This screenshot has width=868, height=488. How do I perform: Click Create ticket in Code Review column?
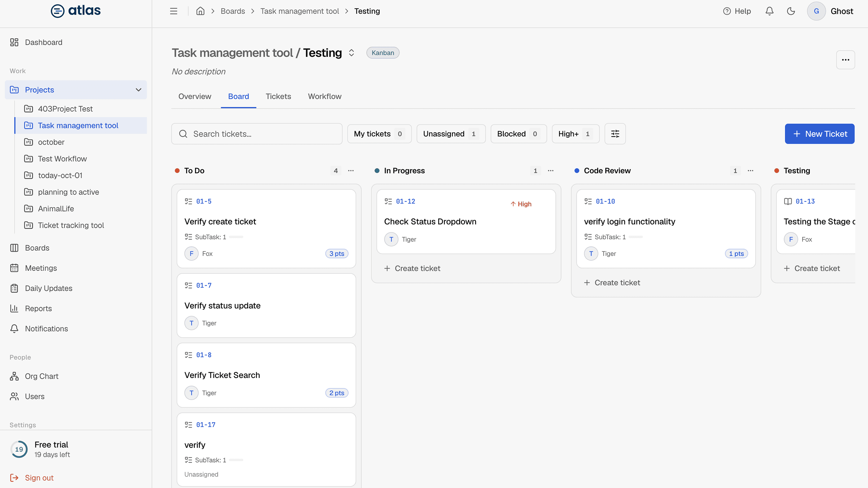612,283
